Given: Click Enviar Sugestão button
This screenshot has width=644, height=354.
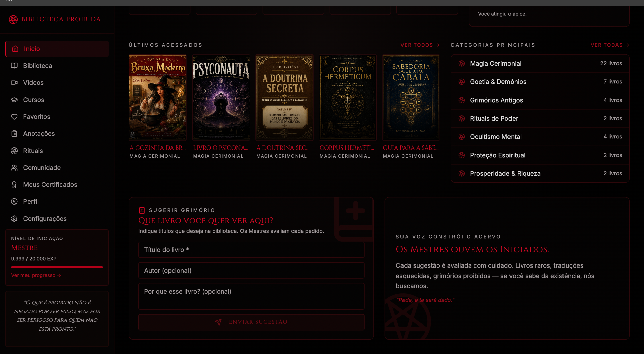Looking at the screenshot, I should click(x=251, y=322).
